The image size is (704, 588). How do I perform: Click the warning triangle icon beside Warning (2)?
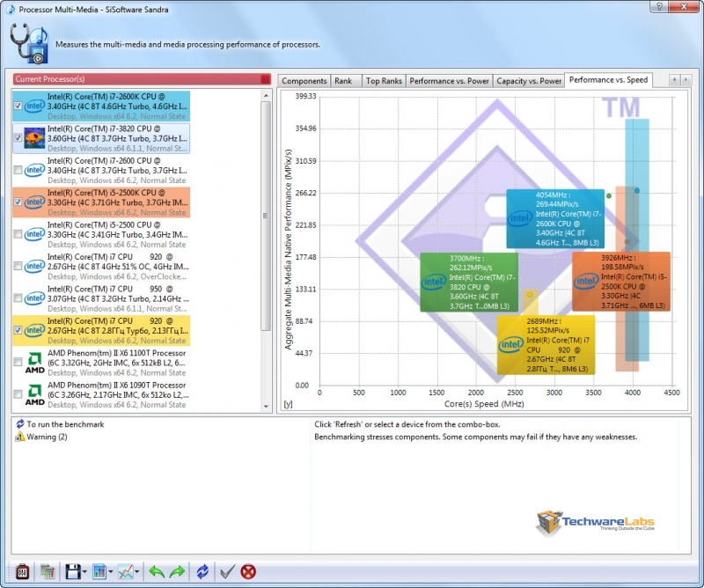[19, 437]
